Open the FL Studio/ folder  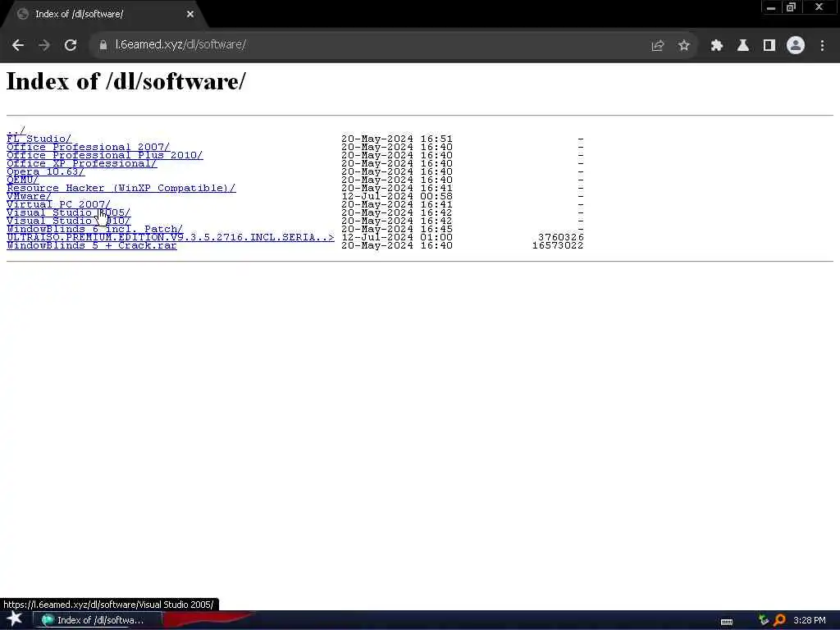[39, 139]
